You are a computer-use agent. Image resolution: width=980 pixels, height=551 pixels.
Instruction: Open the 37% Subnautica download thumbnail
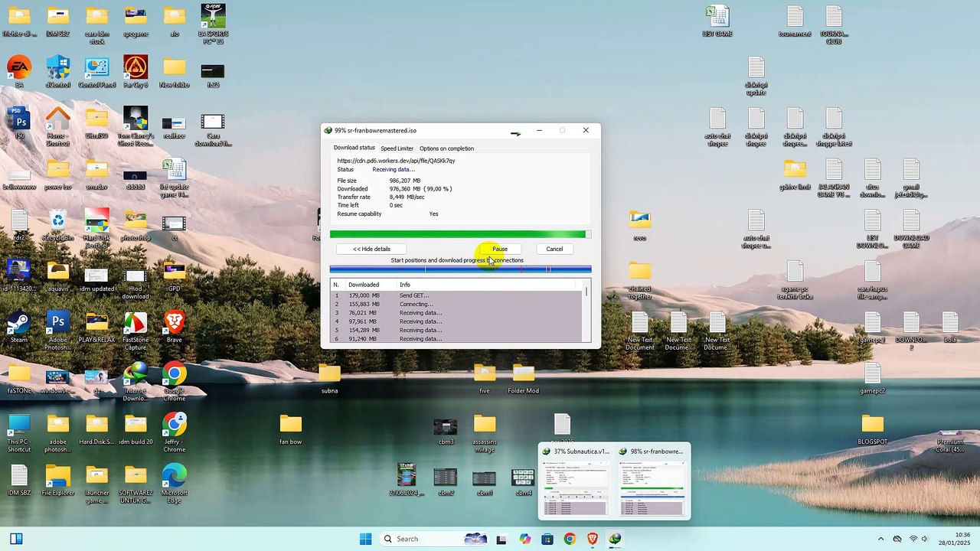click(577, 481)
